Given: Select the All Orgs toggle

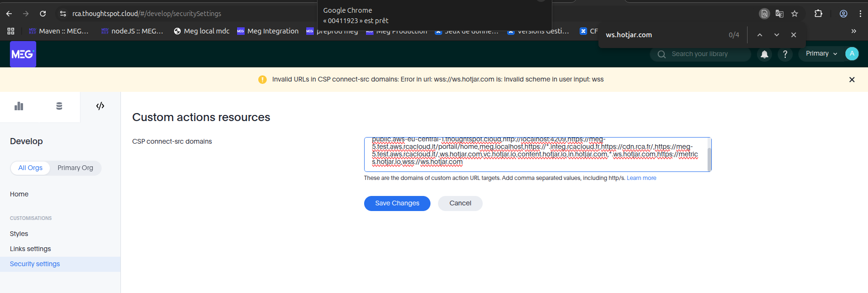Looking at the screenshot, I should (x=30, y=168).
